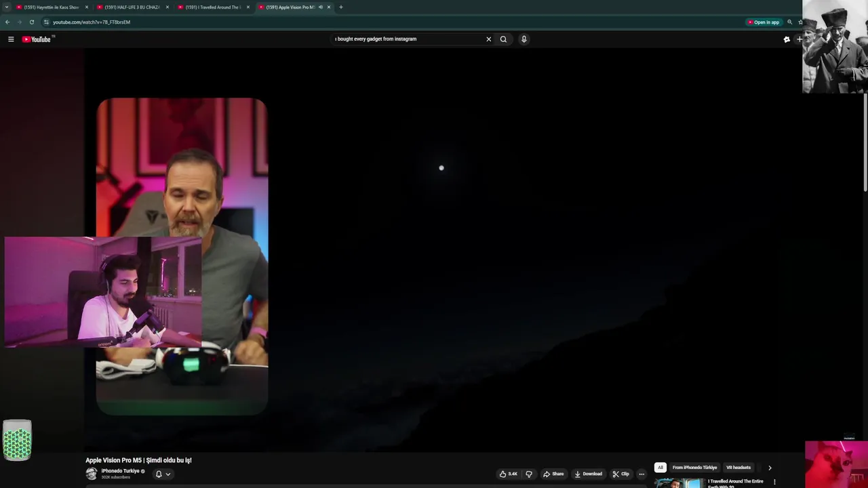The image size is (868, 488).
Task: Click the Open in app button
Action: click(764, 22)
